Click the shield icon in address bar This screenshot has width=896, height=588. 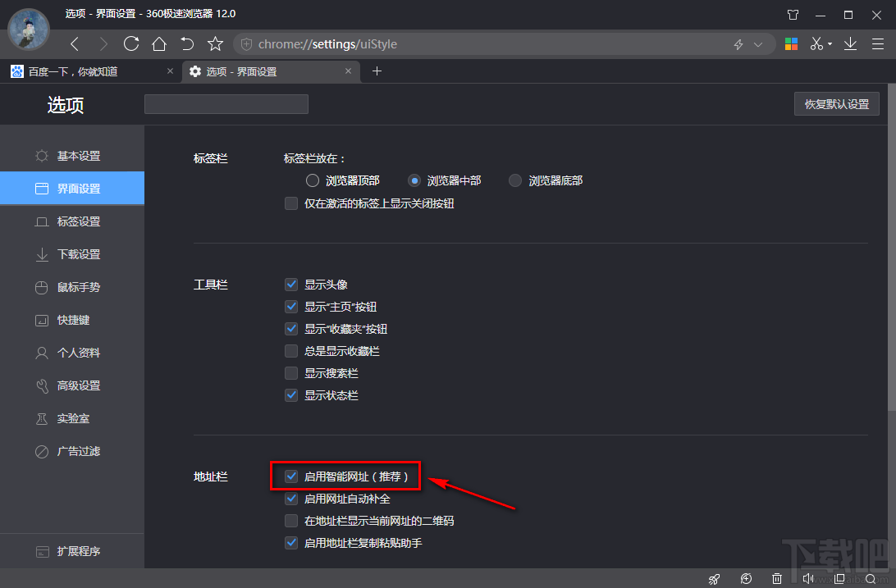click(246, 44)
